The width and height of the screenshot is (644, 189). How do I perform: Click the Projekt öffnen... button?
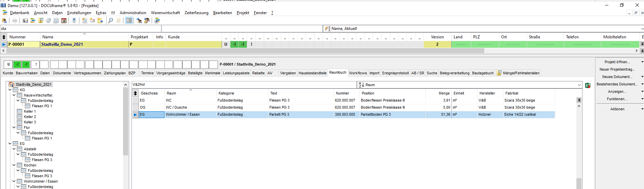617,62
